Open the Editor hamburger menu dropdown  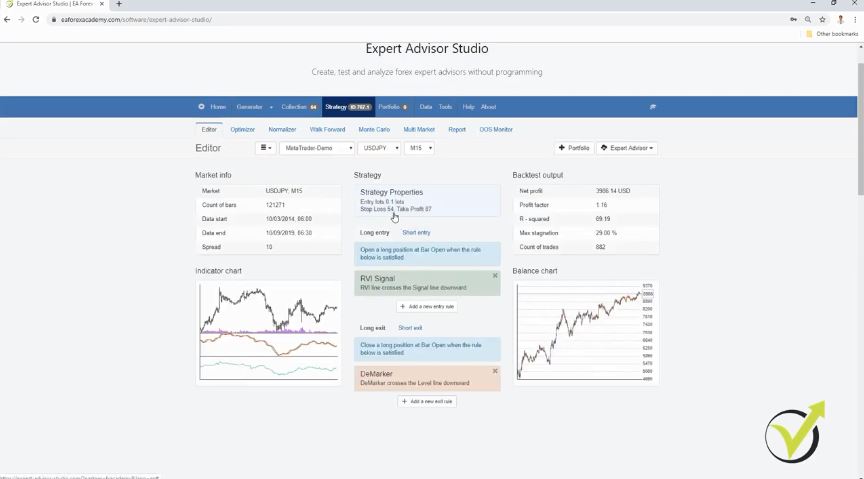click(266, 148)
